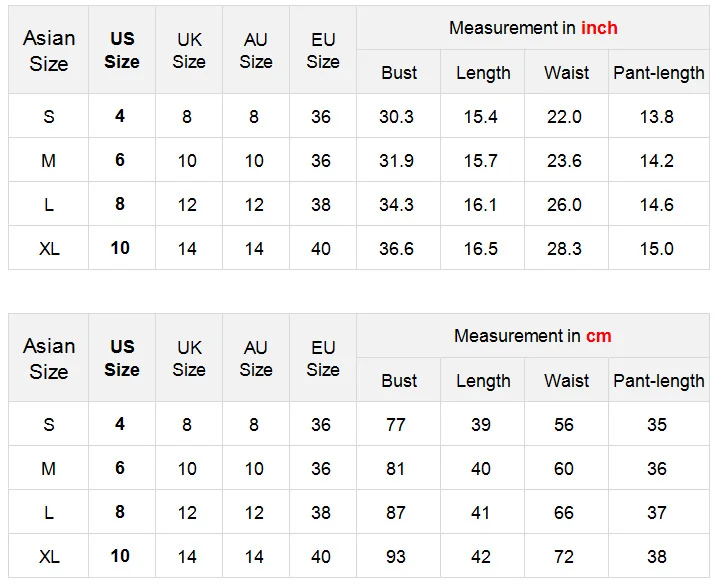The height and width of the screenshot is (584, 720).
Task: Select pant-length value 38 in cm table
Action: (x=657, y=557)
